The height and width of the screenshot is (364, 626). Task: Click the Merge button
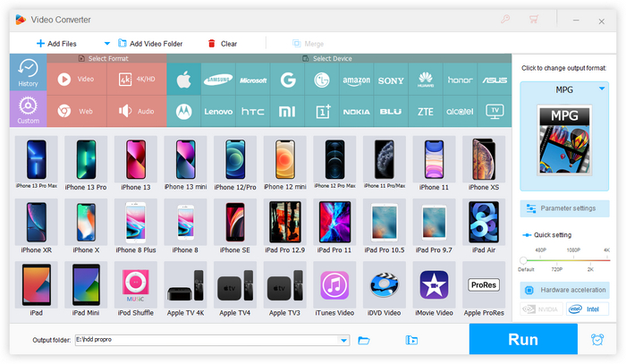308,44
